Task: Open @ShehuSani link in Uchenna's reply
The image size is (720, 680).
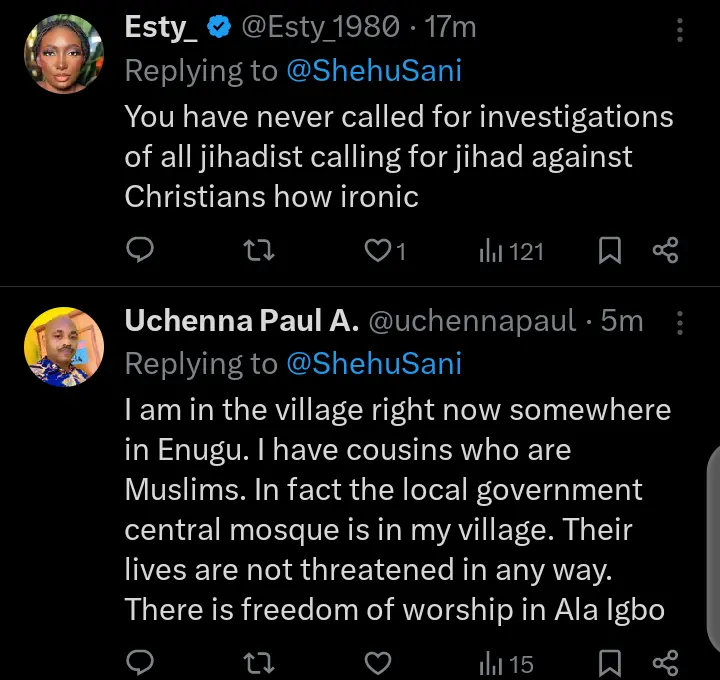Action: pyautogui.click(x=374, y=363)
